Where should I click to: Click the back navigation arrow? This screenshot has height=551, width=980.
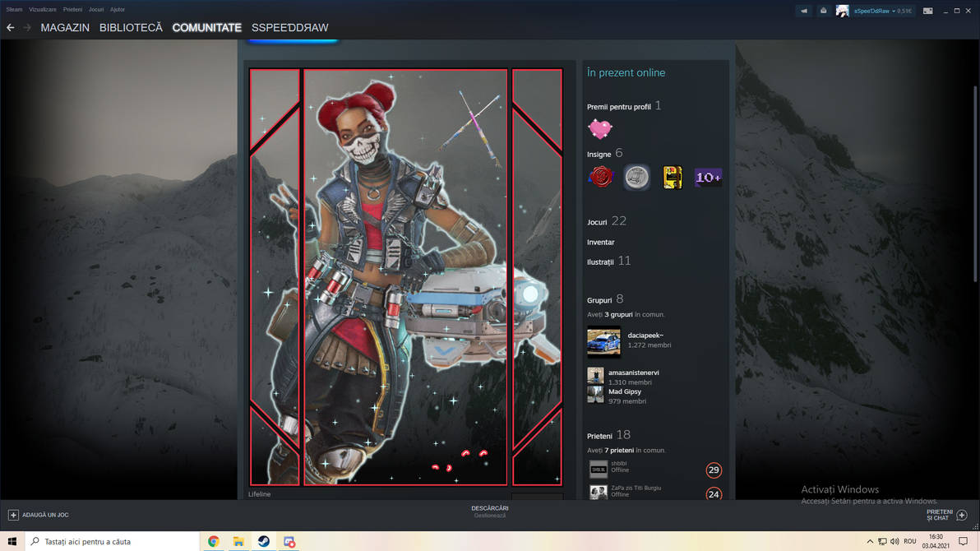pyautogui.click(x=10, y=27)
